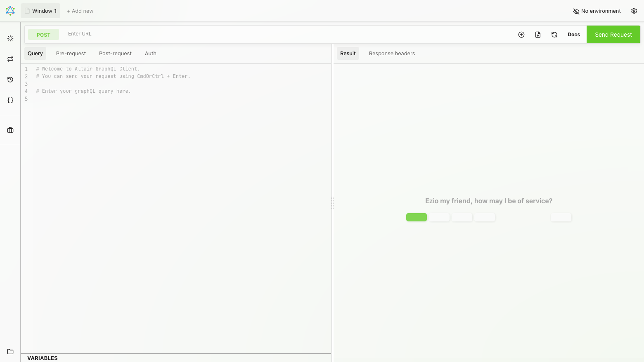Open the folder icon at sidebar bottom

click(10, 352)
